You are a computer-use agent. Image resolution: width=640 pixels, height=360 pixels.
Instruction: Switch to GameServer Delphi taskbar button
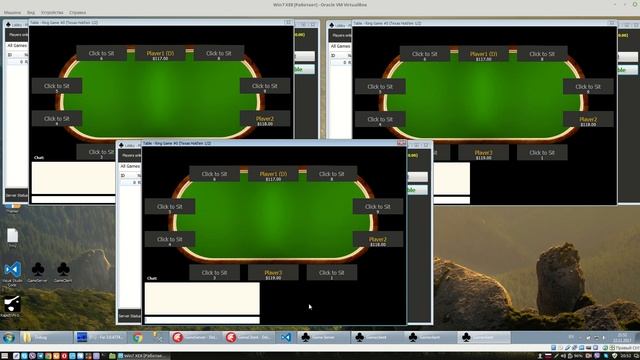(x=196, y=338)
